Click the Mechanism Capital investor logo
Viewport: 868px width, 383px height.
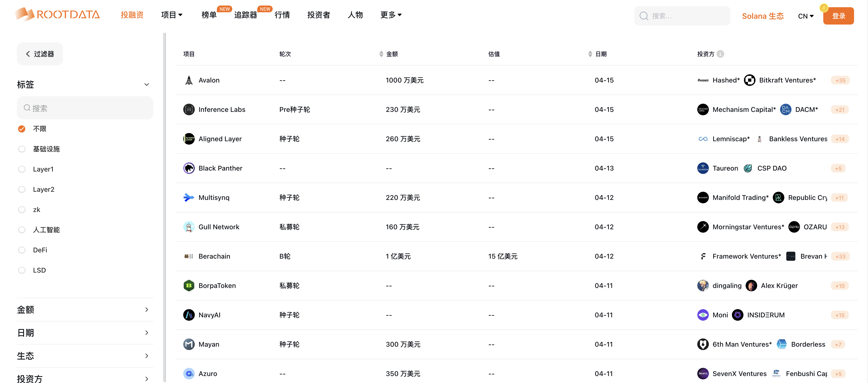click(703, 109)
